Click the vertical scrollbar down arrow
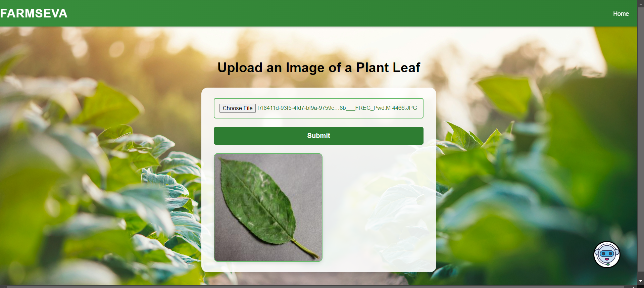This screenshot has width=644, height=288. [x=641, y=281]
